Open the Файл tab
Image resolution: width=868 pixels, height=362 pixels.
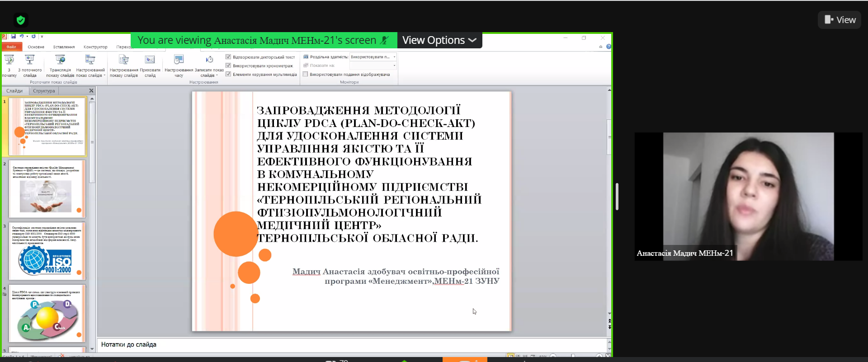coord(11,47)
